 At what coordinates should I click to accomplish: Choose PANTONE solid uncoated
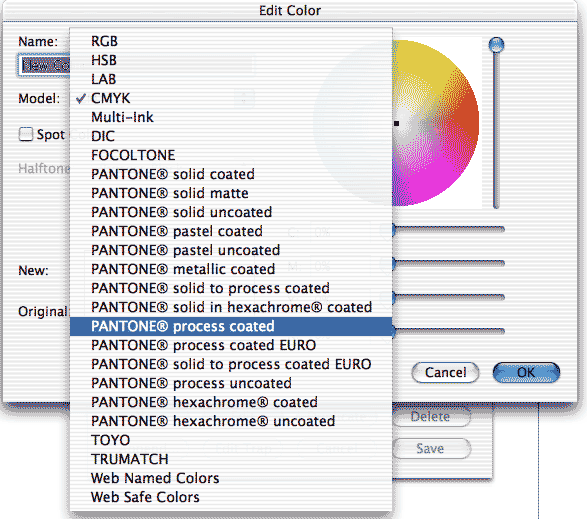[231, 212]
